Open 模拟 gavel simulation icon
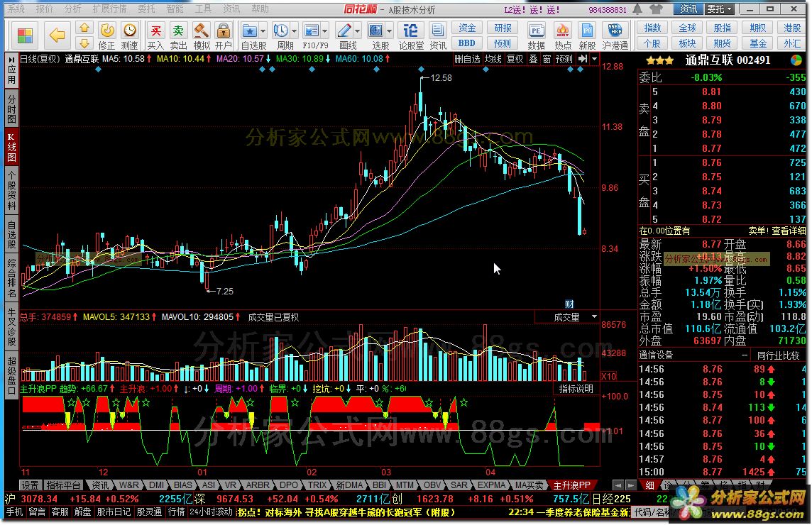Viewport: 812px width, 525px height. [201, 31]
